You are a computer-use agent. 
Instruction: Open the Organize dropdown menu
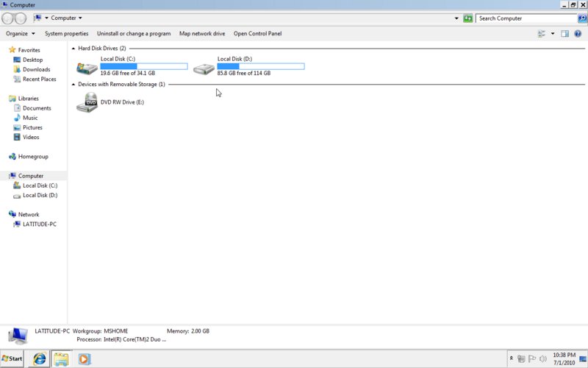20,33
